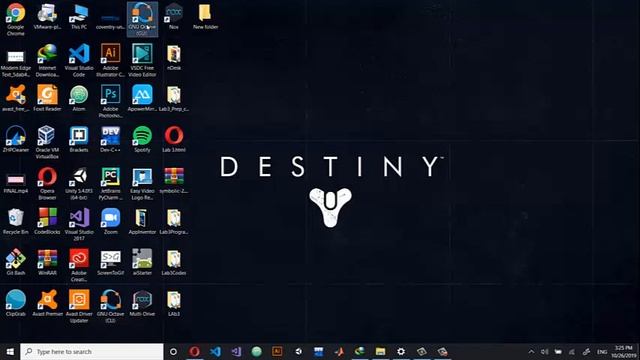Select the Avast Premier desktop shortcut
The height and width of the screenshot is (360, 640).
[47, 302]
